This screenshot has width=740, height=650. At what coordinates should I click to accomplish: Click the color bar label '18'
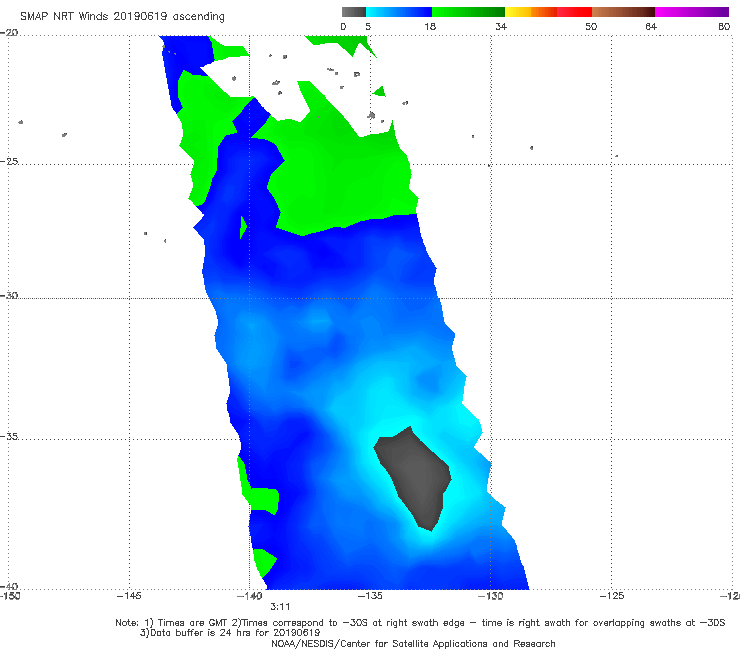point(430,26)
